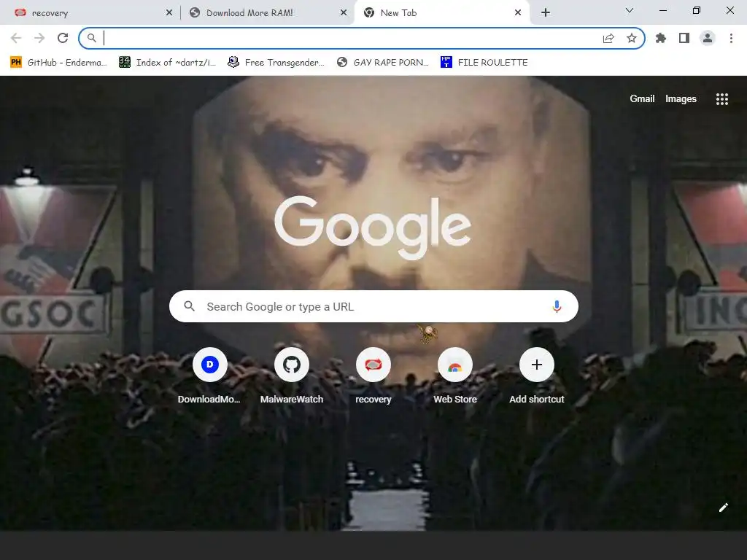The image size is (747, 560).
Task: Select the New Tab tab
Action: point(441,13)
